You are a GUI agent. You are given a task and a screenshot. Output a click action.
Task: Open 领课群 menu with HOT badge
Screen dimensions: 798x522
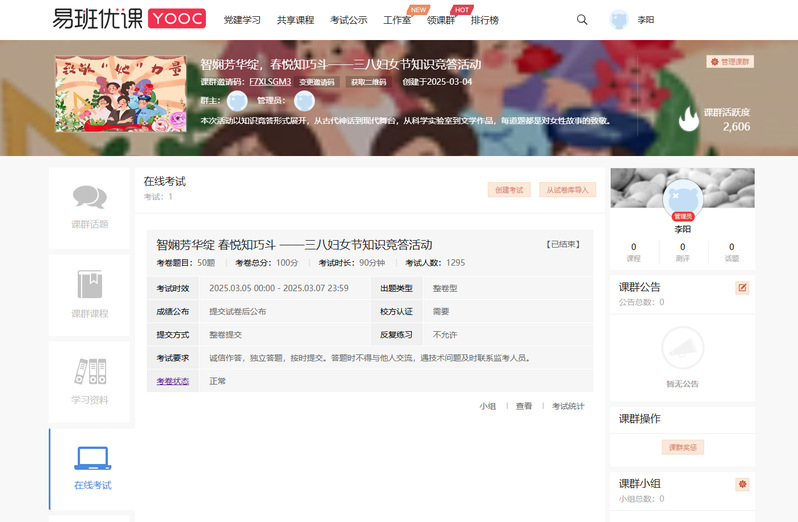440,20
